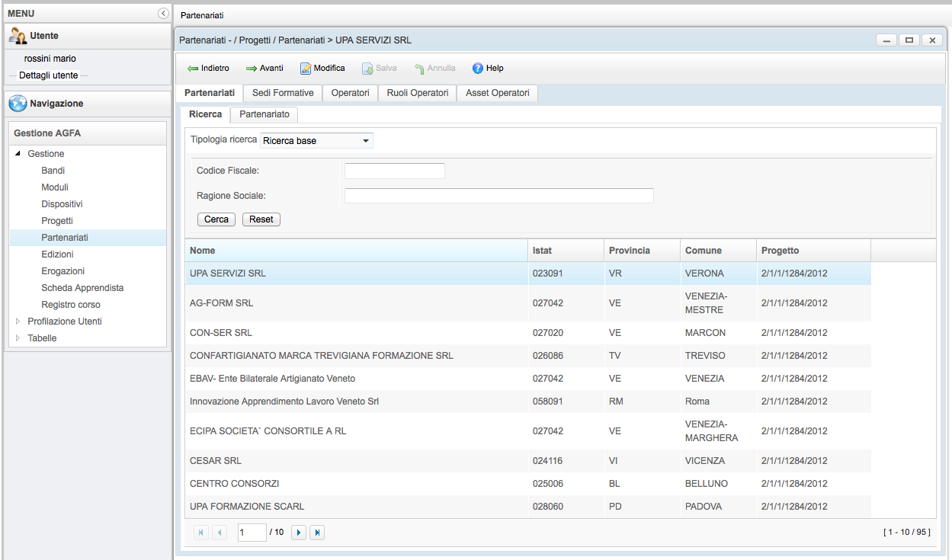Screen dimensions: 952x560
Task: Switch to the Sedi Formative tab
Action: click(283, 93)
